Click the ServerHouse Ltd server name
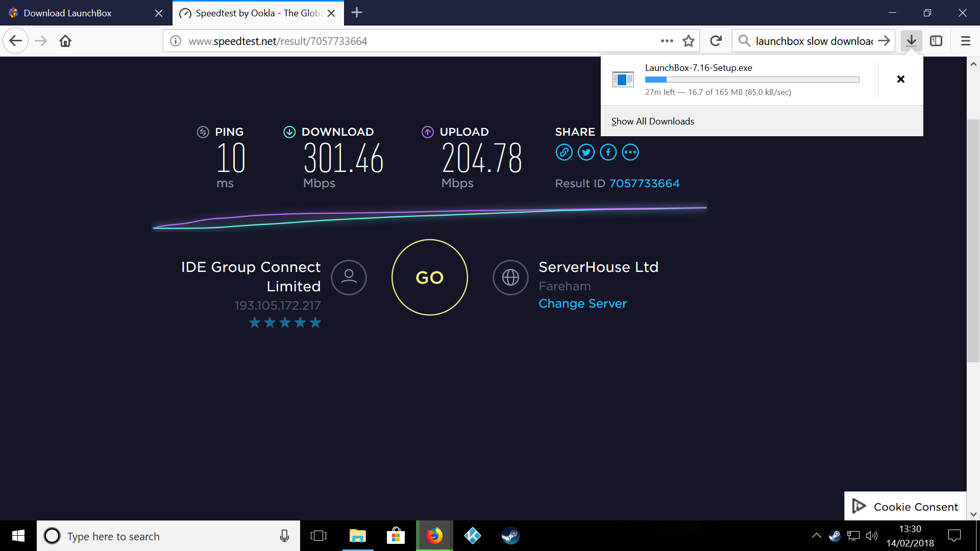 pos(598,267)
